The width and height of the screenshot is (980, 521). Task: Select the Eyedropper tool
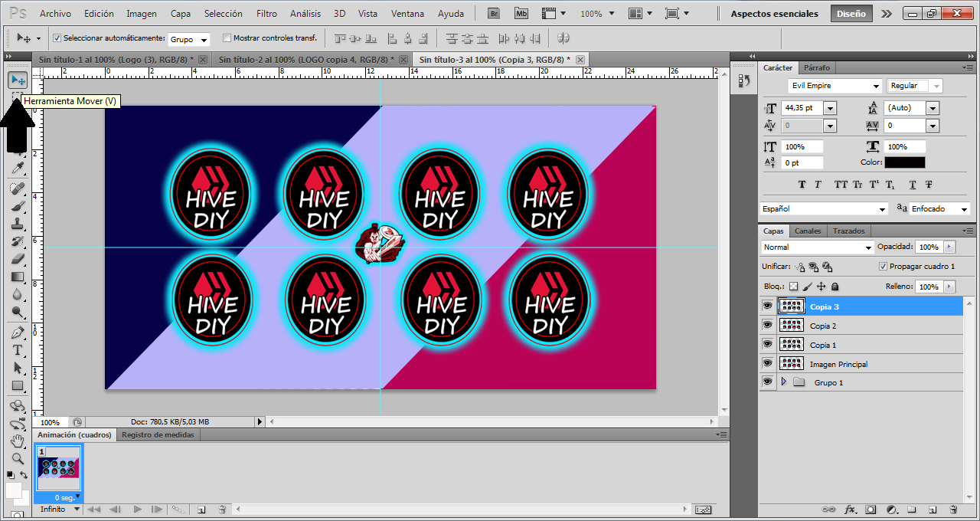[x=18, y=169]
